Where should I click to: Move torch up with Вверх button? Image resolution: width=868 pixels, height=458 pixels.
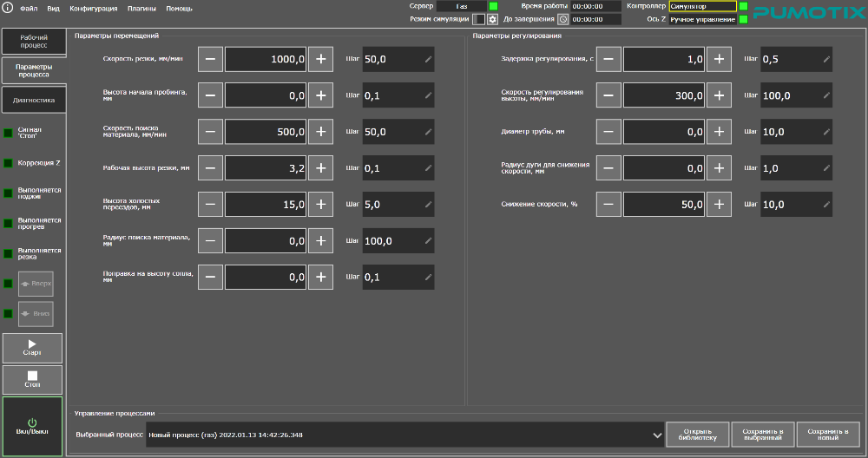pyautogui.click(x=36, y=284)
